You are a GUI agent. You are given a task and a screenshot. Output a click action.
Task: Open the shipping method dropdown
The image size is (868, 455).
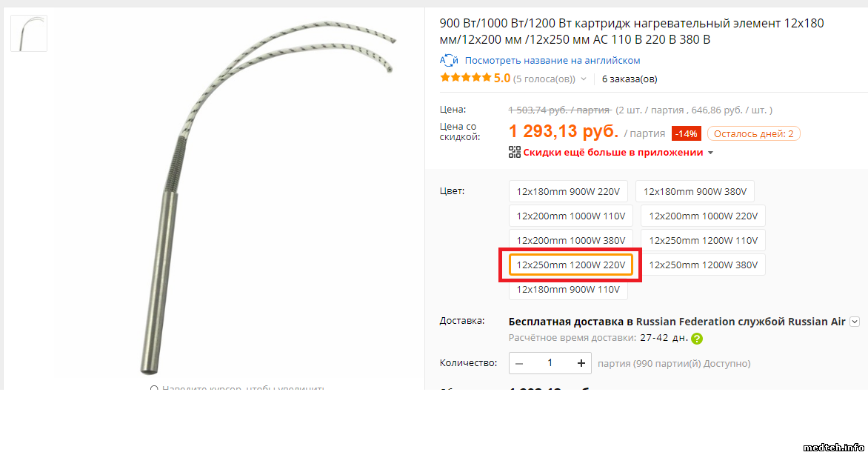[855, 322]
